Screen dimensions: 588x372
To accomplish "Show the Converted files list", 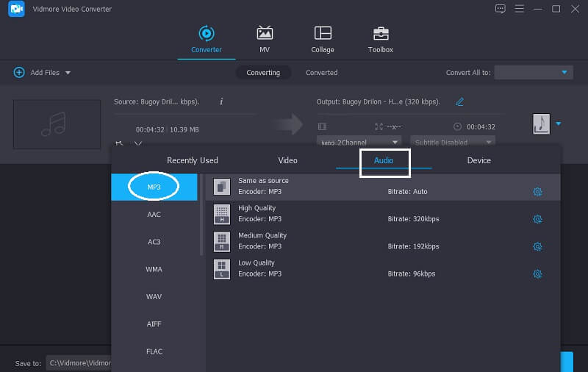I will (x=321, y=73).
